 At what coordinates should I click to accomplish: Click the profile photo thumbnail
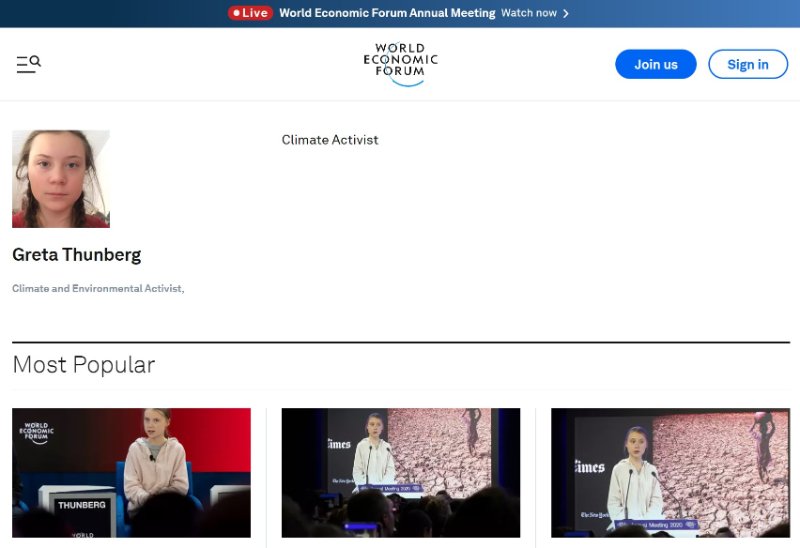(61, 179)
